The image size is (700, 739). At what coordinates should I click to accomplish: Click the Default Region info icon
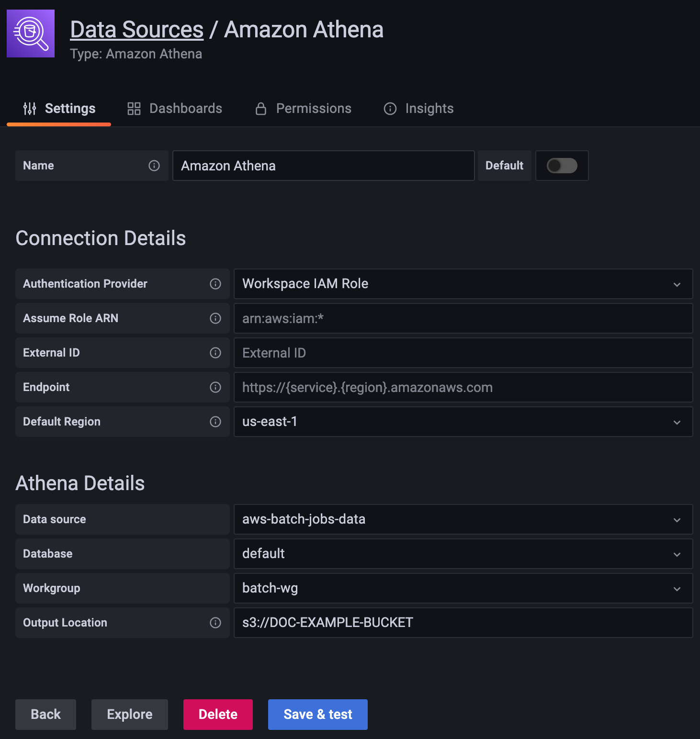[x=215, y=422]
